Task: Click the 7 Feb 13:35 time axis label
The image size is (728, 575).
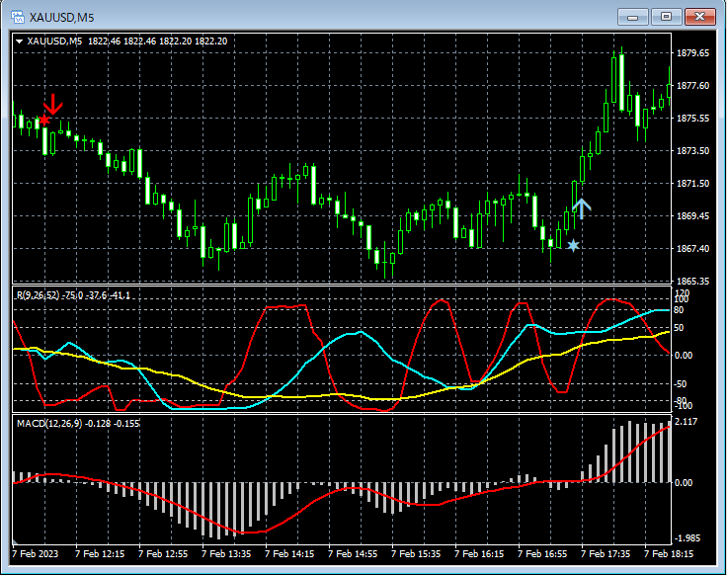Action: 226,554
